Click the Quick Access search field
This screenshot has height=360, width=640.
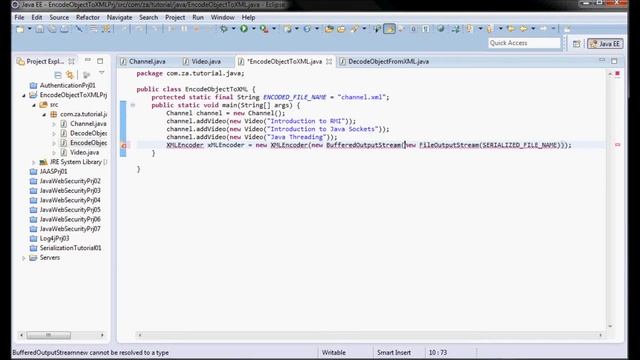pos(524,43)
